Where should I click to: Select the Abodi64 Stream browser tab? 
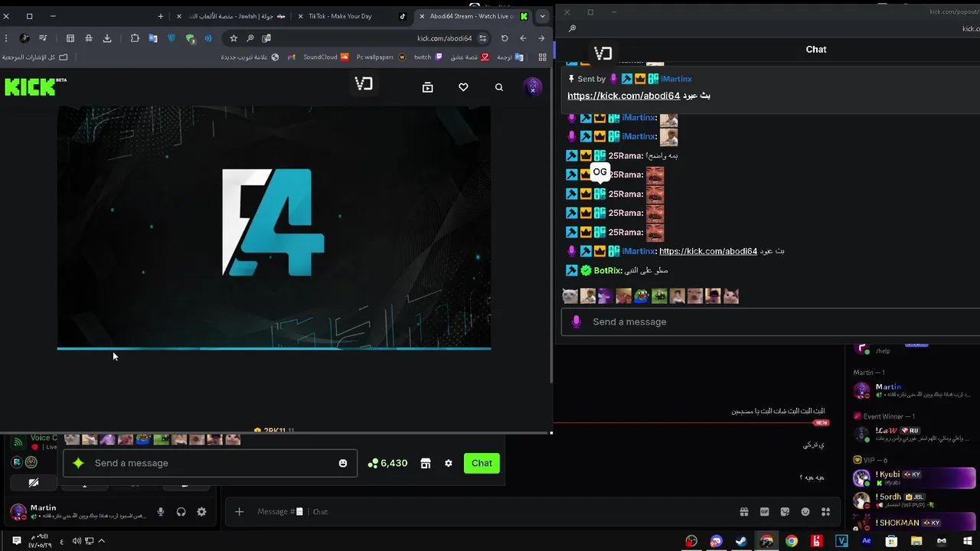coord(472,16)
